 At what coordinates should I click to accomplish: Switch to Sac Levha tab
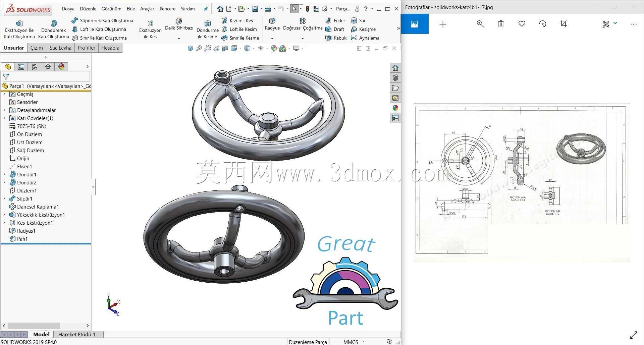tap(60, 48)
